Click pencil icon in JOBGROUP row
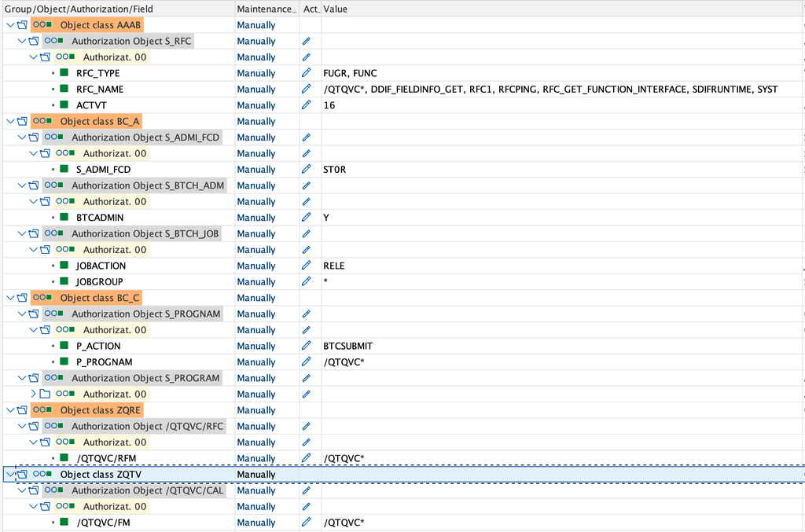Viewport: 805px width, 532px height. tap(307, 281)
